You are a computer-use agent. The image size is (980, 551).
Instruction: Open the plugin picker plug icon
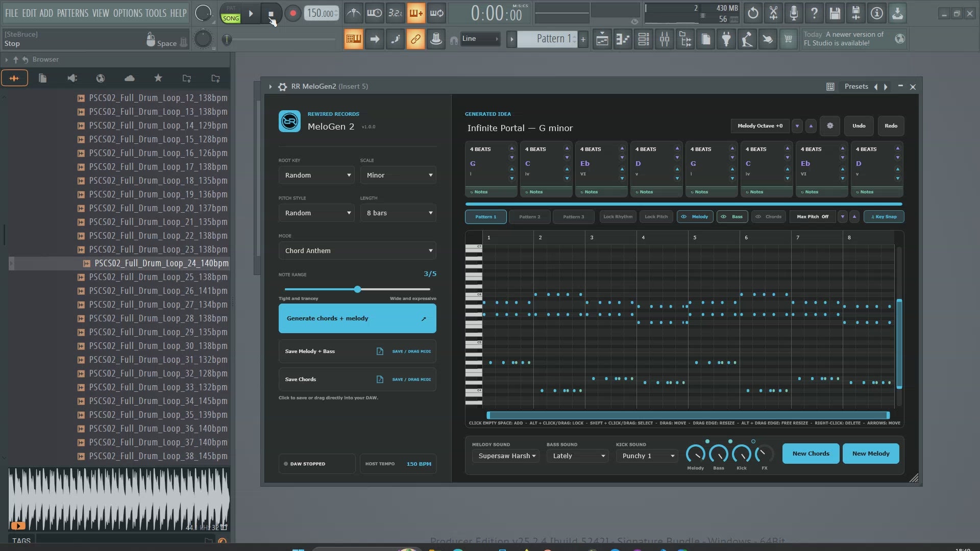[x=726, y=39]
